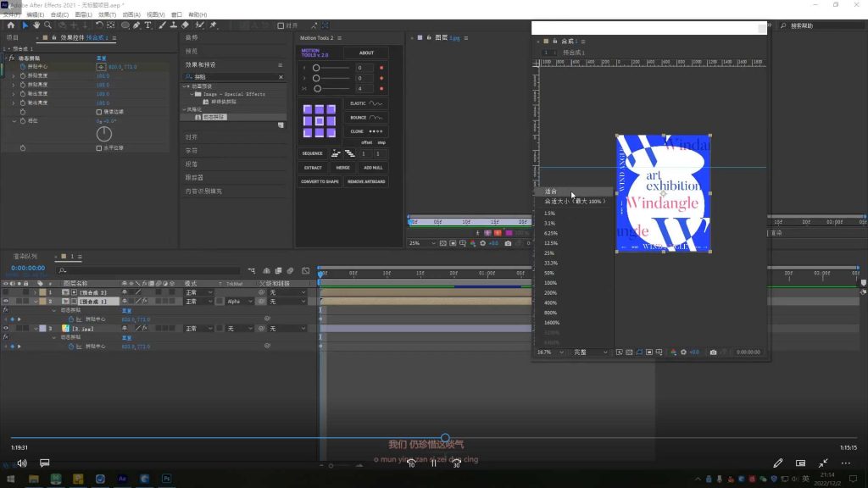Image resolution: width=868 pixels, height=488 pixels.
Task: Choose the Pen tool
Action: click(x=137, y=25)
